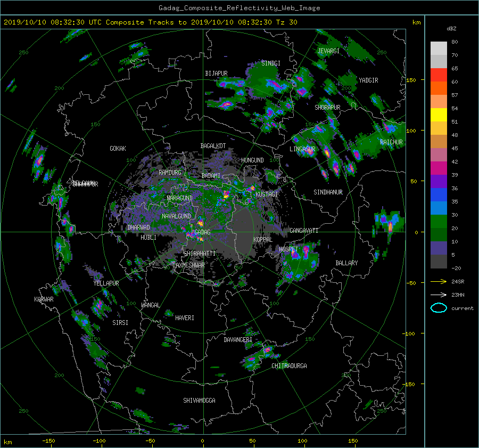Click the GADAG label at radar center
The height and width of the screenshot is (448, 479).
click(202, 232)
